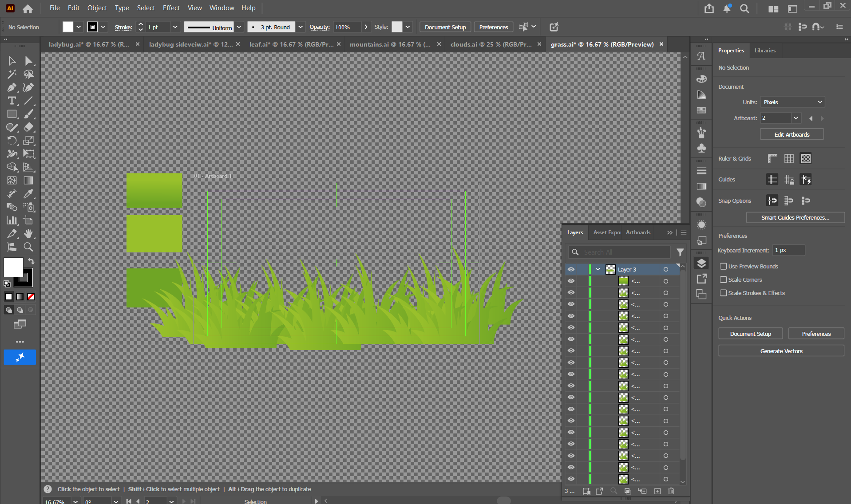
Task: Toggle guides lock icon
Action: click(x=789, y=180)
